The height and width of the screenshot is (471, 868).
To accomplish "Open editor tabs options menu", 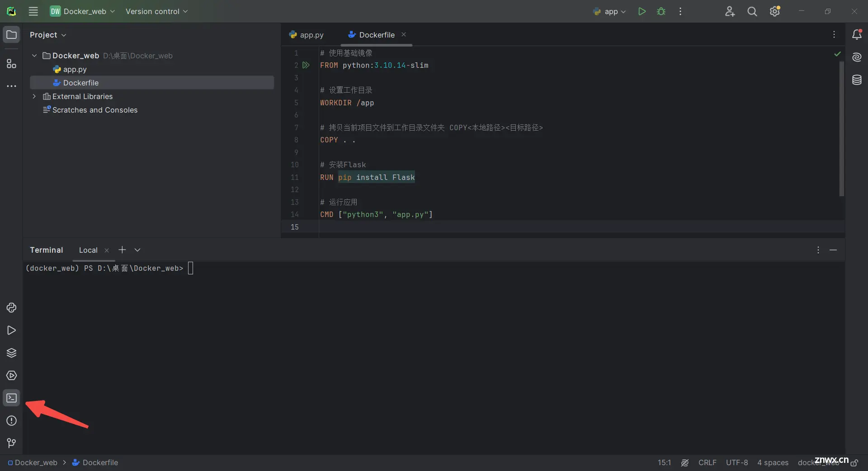I will (x=834, y=34).
